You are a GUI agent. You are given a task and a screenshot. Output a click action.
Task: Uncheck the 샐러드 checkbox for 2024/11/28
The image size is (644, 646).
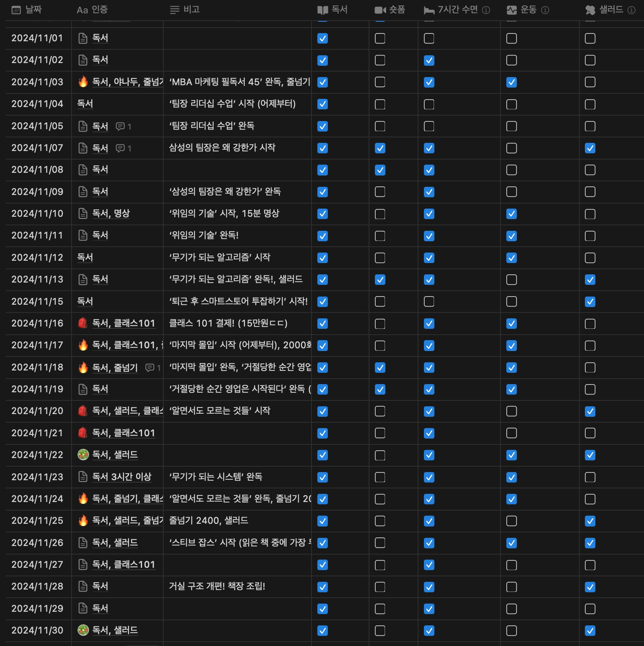590,587
